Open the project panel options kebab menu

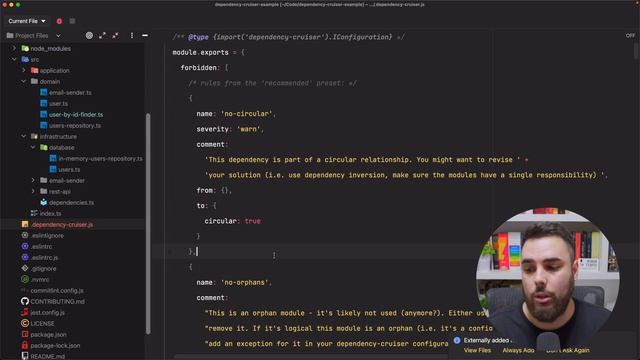click(x=131, y=36)
